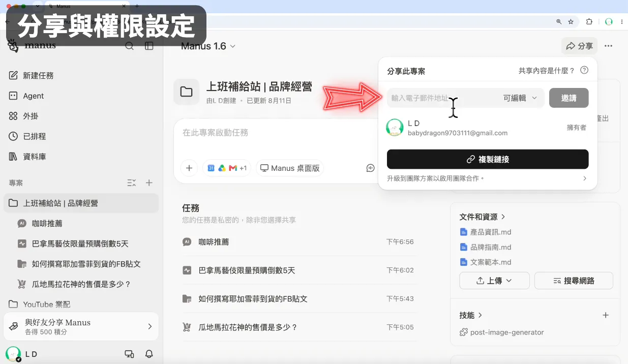Viewport: 628px width, 364px height.
Task: Click the 分享 share button
Action: coord(580,46)
